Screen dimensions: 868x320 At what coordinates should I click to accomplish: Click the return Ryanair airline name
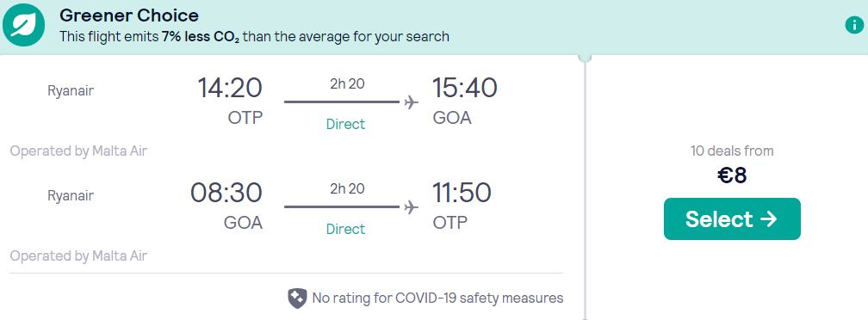[71, 196]
